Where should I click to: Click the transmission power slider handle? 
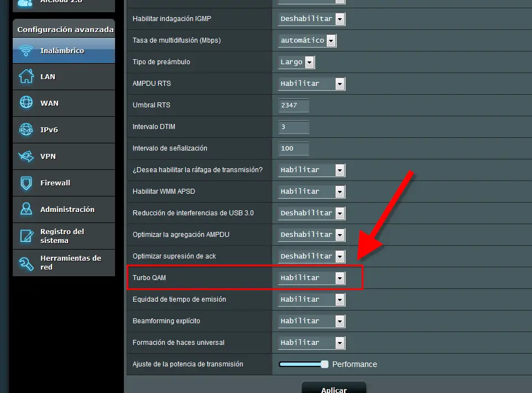pyautogui.click(x=325, y=364)
